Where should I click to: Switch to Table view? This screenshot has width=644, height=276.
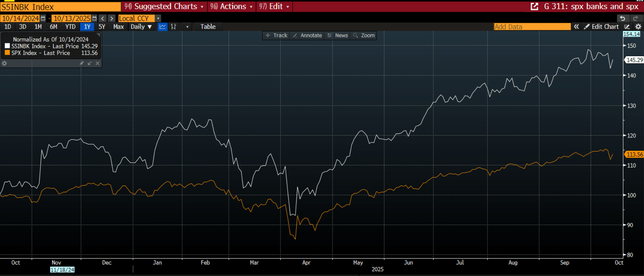[208, 26]
